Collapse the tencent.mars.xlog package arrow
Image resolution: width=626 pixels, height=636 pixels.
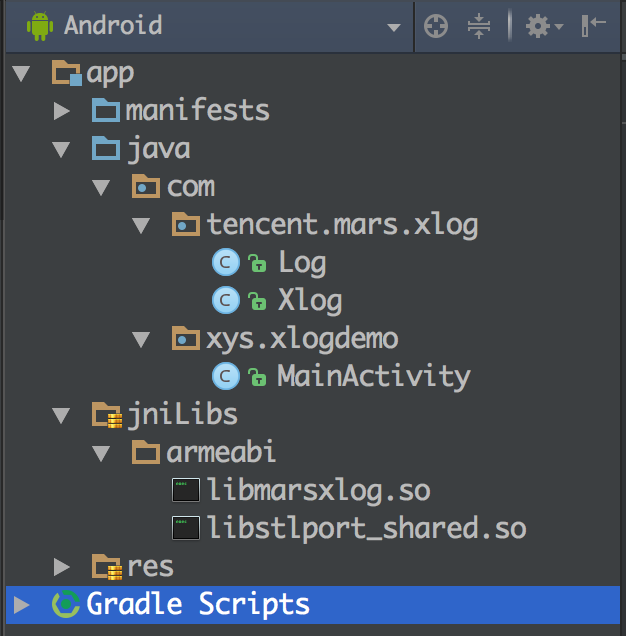tap(141, 226)
